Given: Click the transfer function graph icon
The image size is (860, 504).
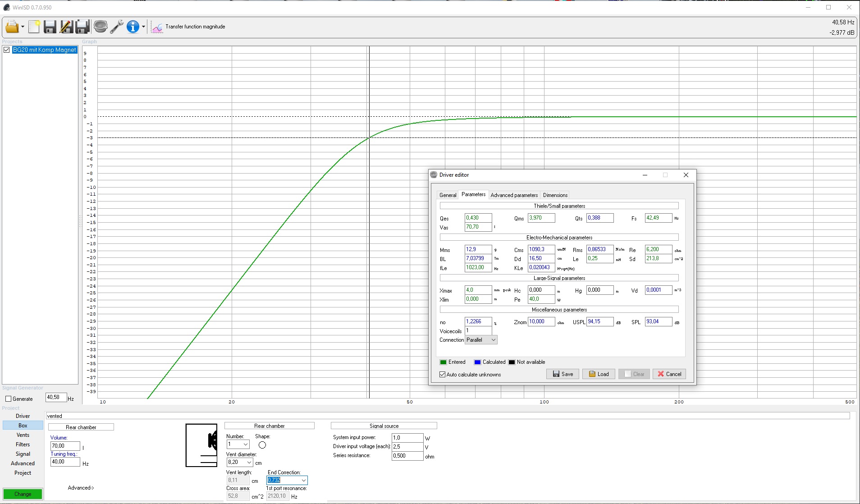Looking at the screenshot, I should [157, 27].
